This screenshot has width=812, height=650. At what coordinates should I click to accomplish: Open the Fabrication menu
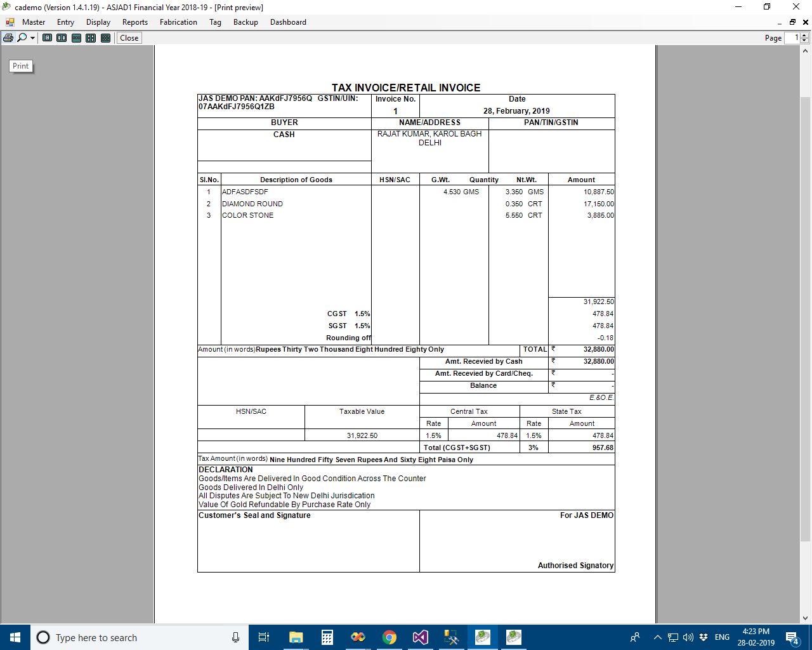pos(178,22)
